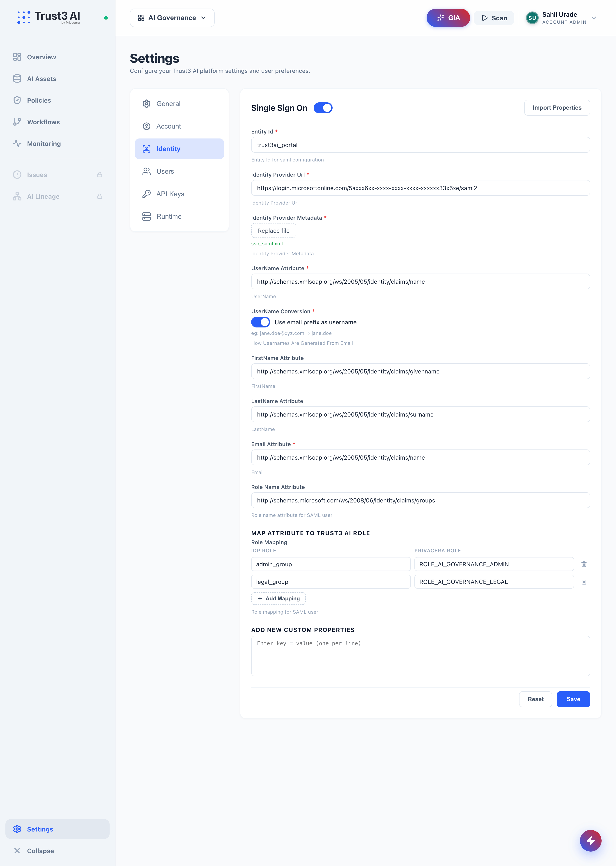Toggle the Single Sign On switch
The height and width of the screenshot is (866, 616).
[323, 108]
